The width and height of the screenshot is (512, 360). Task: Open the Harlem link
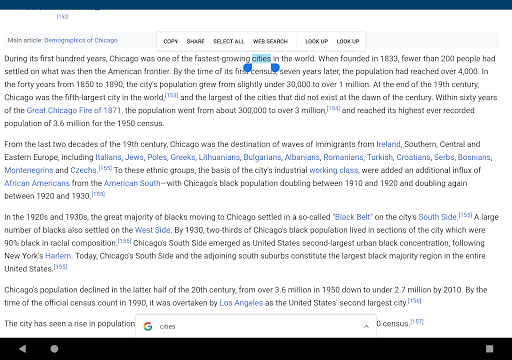[x=58, y=256]
